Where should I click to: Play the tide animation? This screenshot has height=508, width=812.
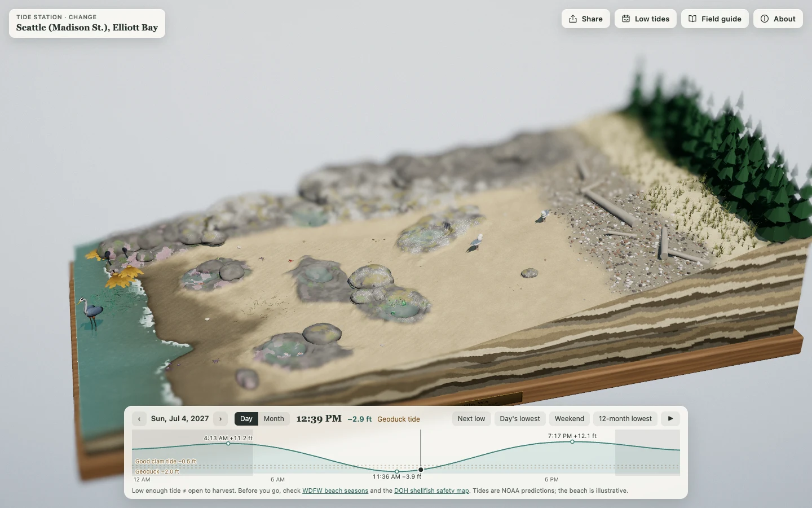[670, 419]
